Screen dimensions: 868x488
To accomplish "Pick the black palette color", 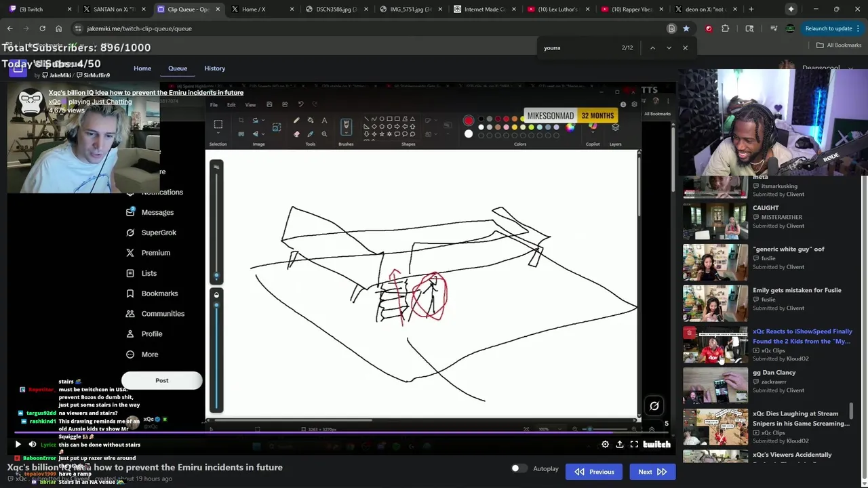I will pos(481,120).
